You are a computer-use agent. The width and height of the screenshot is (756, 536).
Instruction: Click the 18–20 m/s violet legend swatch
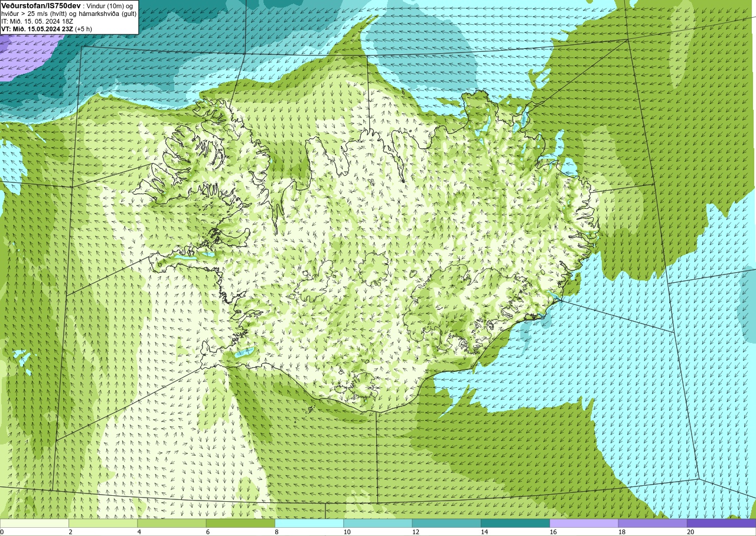[653, 523]
